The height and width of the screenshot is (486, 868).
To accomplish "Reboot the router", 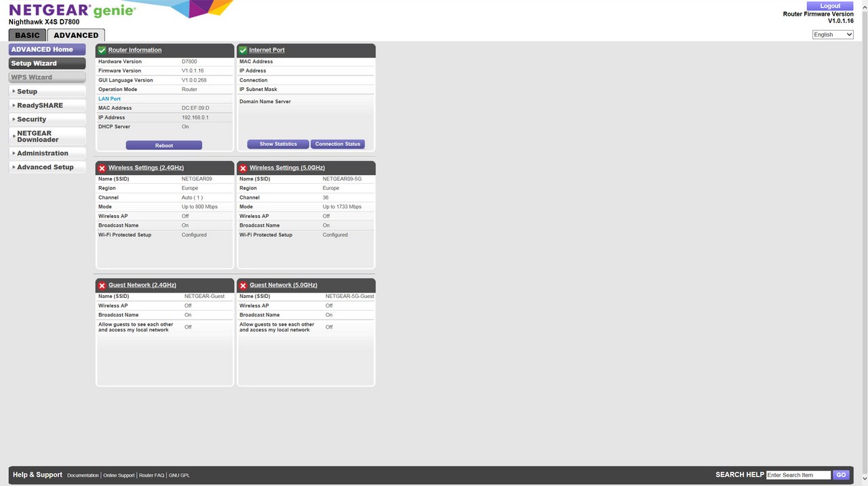I will coord(164,145).
